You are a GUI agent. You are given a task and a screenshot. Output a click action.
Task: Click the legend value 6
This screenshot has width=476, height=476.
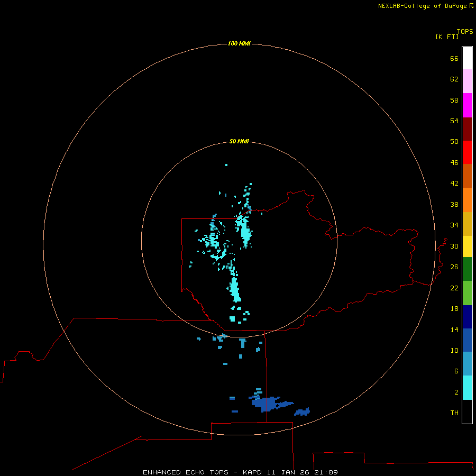456,371
